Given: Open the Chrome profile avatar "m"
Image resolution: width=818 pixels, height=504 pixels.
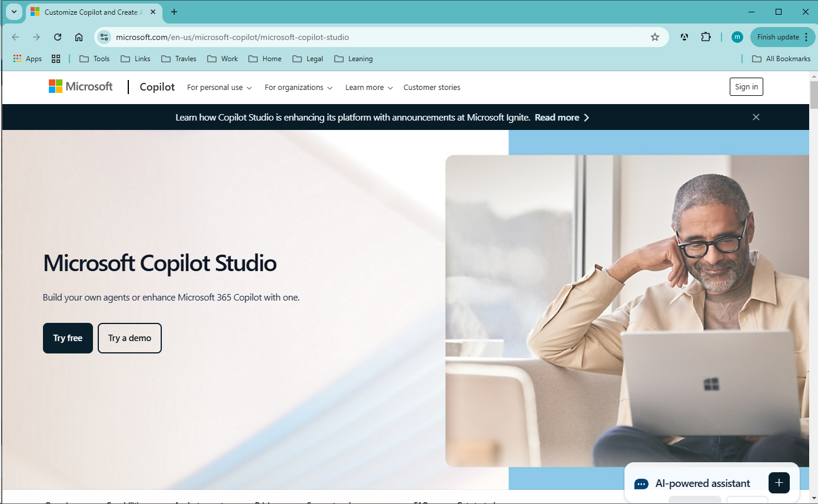Looking at the screenshot, I should 737,37.
